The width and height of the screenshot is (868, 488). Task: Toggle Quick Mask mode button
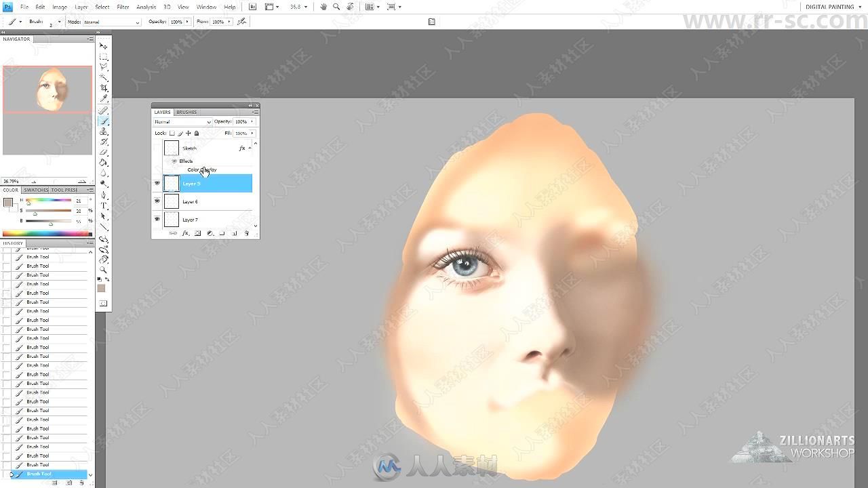(104, 304)
